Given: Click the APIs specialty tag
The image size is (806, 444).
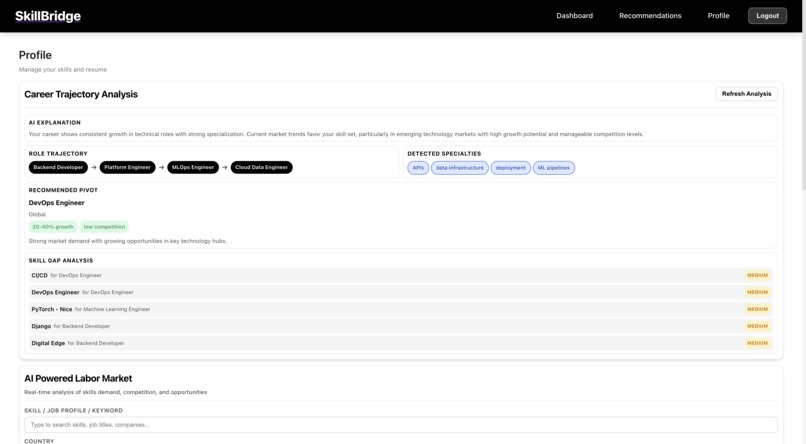Looking at the screenshot, I should (418, 168).
